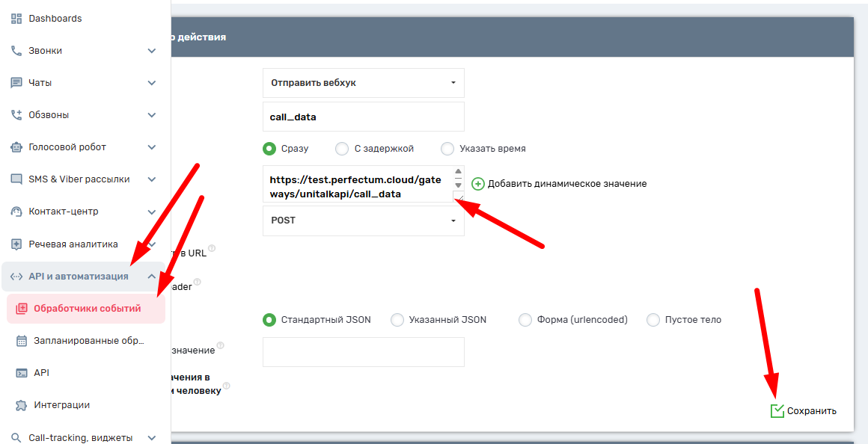Click the puzzle icon for Интеграции
This screenshot has height=444, width=868.
point(22,405)
